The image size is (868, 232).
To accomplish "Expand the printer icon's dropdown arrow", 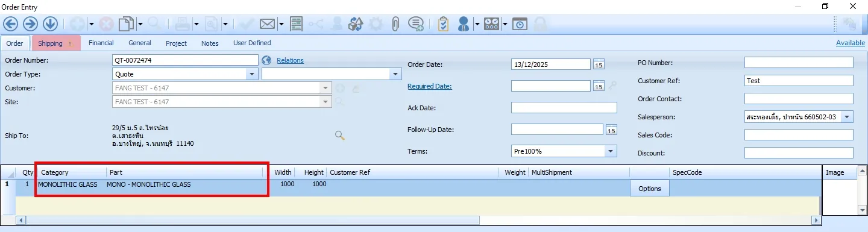I will click(196, 24).
